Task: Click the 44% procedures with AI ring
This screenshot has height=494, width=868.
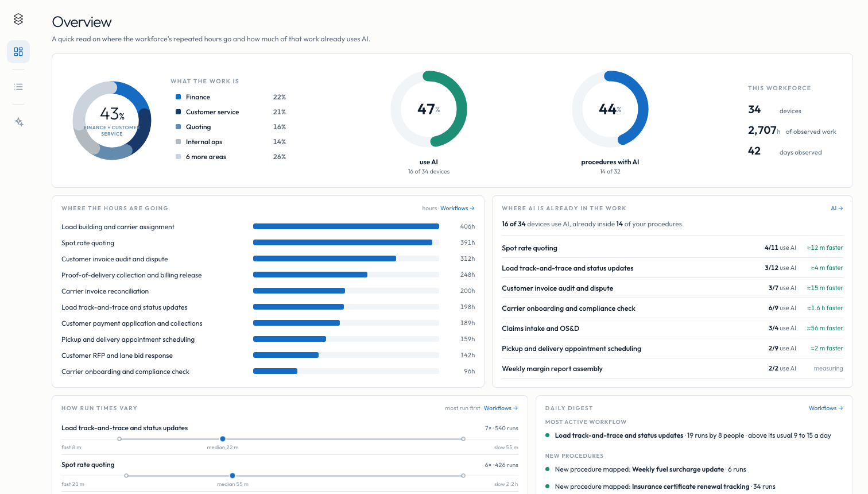Action: pyautogui.click(x=610, y=109)
